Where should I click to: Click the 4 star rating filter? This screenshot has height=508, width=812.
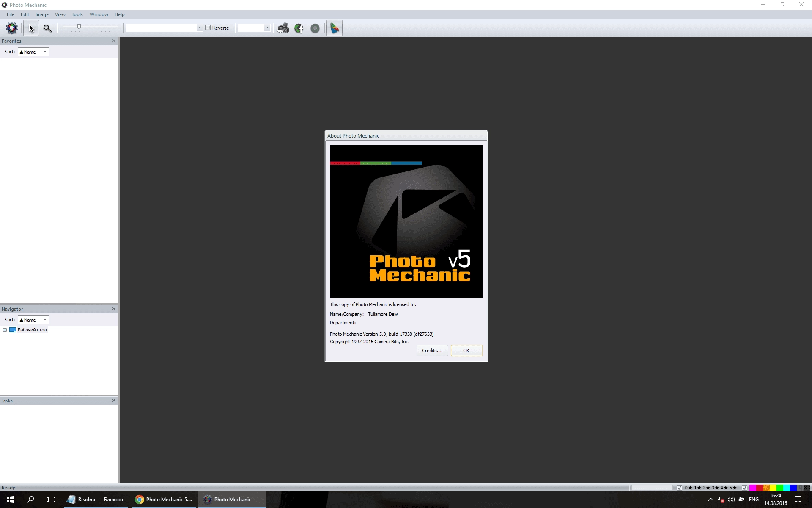pyautogui.click(x=724, y=488)
